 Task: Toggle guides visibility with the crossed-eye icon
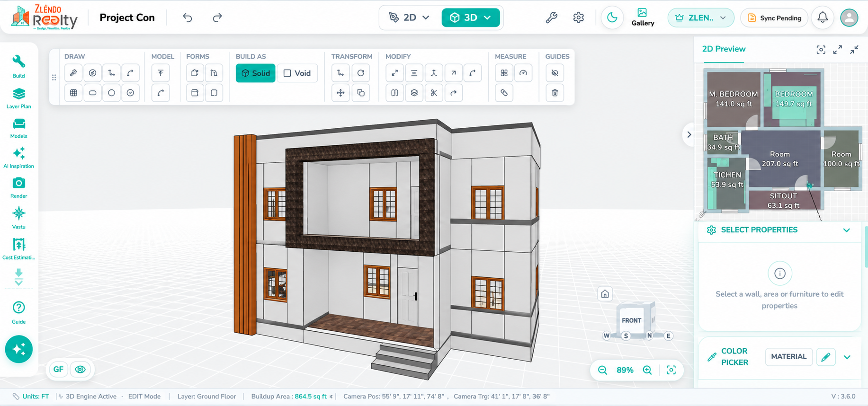(555, 73)
